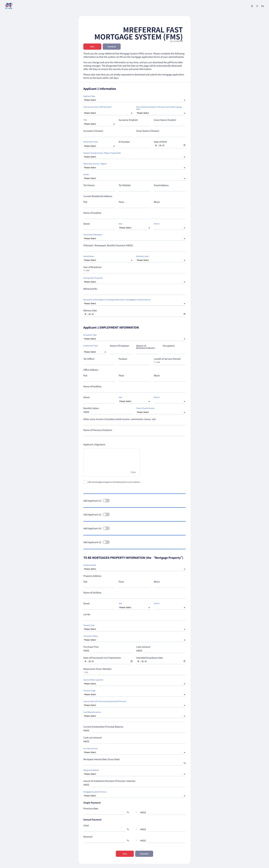Switch language to EN

pos(263,6)
